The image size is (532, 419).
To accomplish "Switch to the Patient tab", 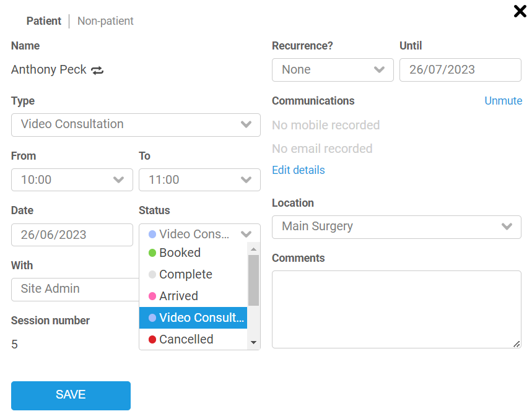I will pyautogui.click(x=43, y=21).
